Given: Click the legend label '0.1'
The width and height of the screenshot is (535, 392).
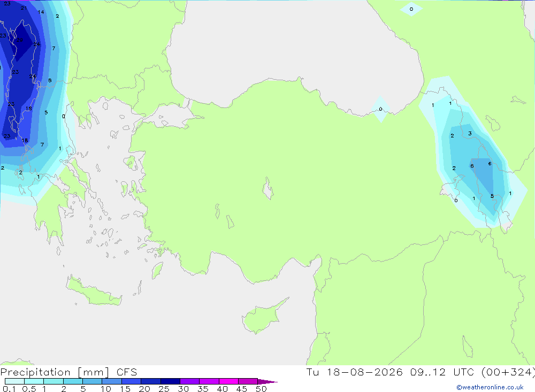Looking at the screenshot, I should 9,389.
